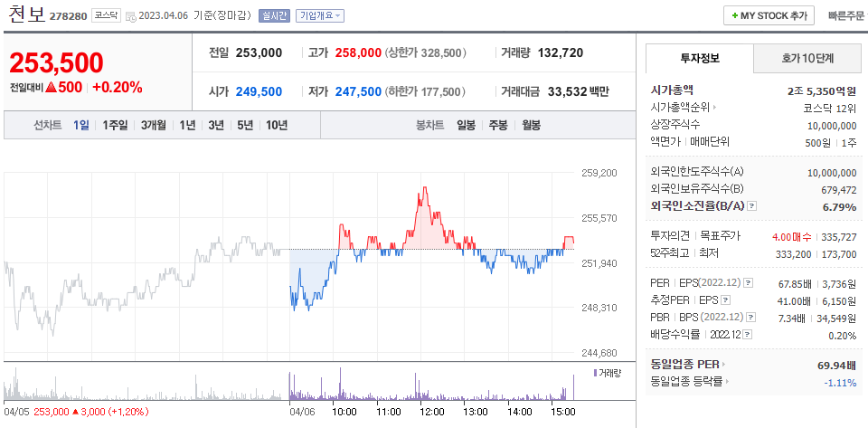Click the 52주최고 value 333,200

[x=793, y=254]
